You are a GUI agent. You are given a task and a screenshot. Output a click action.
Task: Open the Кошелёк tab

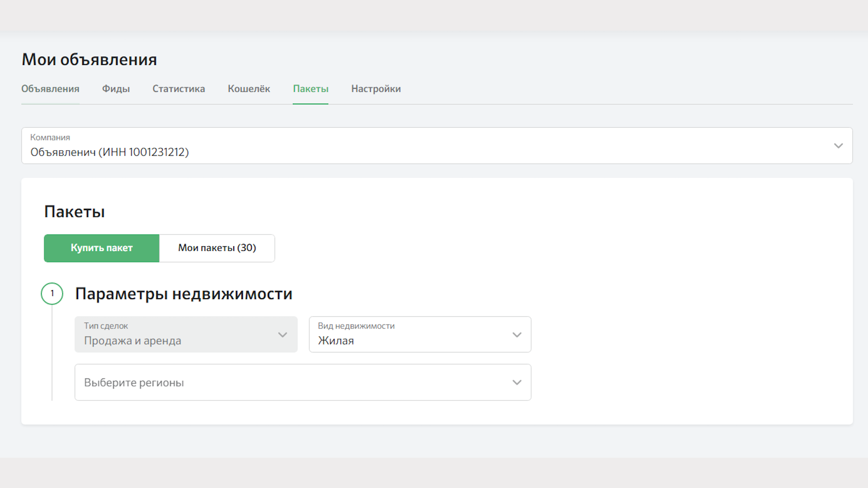(249, 89)
